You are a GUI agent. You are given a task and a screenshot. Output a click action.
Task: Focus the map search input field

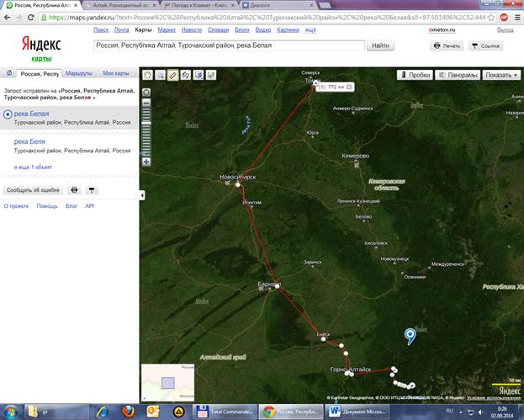pos(230,45)
